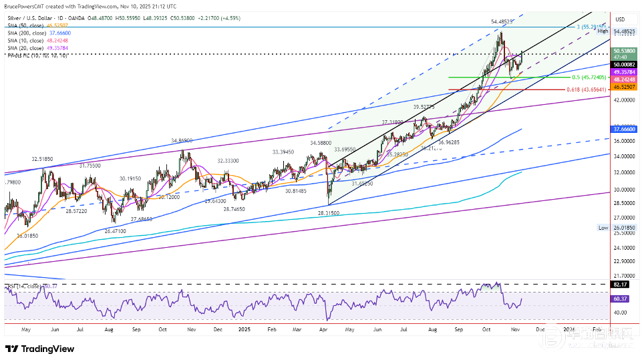The width and height of the screenshot is (644, 362).
Task: Click the blue 37.66600 SMA price tag
Action: pos(625,131)
